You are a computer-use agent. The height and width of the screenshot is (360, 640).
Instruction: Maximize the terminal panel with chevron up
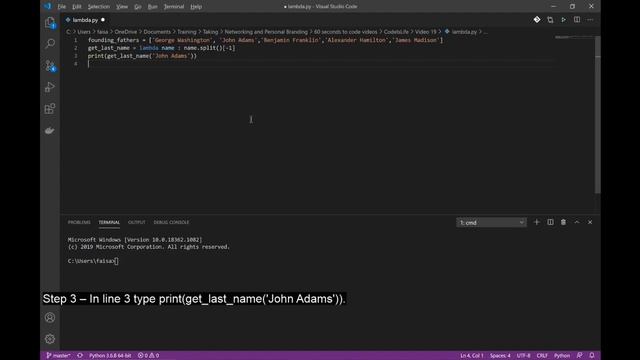(x=577, y=222)
